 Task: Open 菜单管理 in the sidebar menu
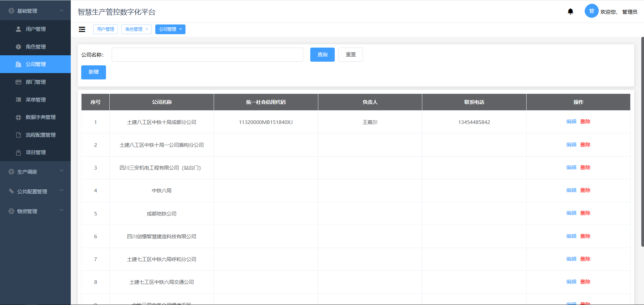click(x=35, y=100)
